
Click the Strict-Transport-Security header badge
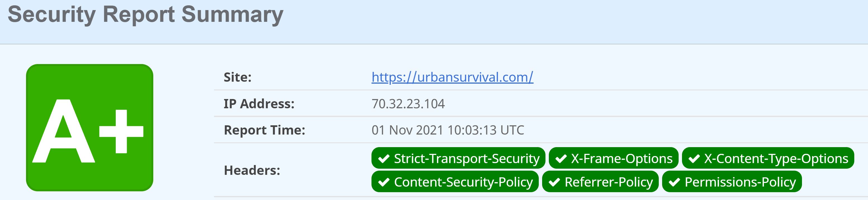point(458,158)
